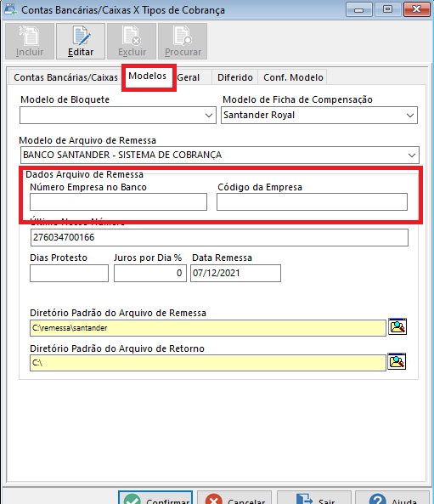The width and height of the screenshot is (434, 504).
Task: Browse for the Remessa default directory
Action: [397, 326]
